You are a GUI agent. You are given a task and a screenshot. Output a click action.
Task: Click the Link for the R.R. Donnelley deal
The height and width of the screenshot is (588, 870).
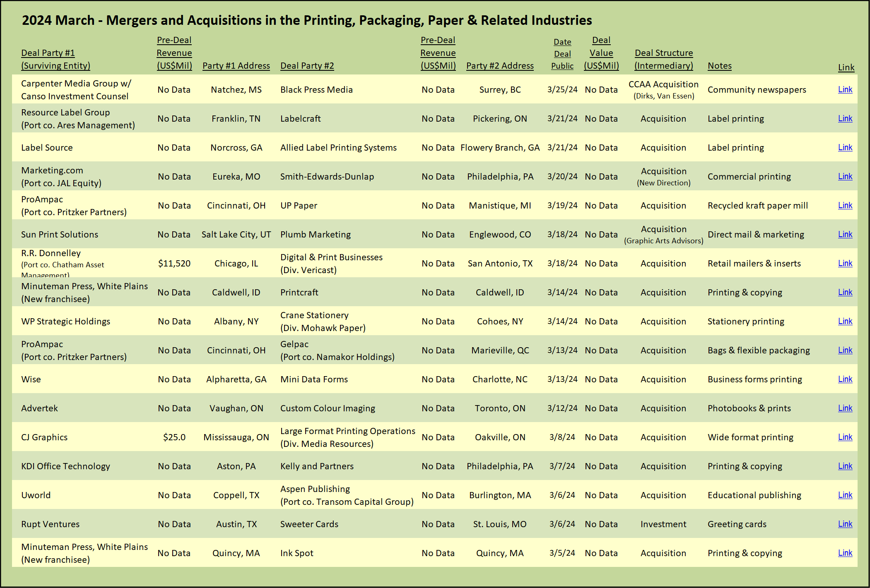point(845,263)
